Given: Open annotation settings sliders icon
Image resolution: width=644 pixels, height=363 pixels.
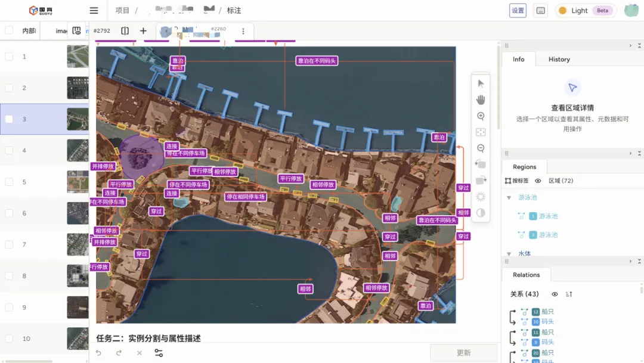Looking at the screenshot, I should pyautogui.click(x=159, y=353).
